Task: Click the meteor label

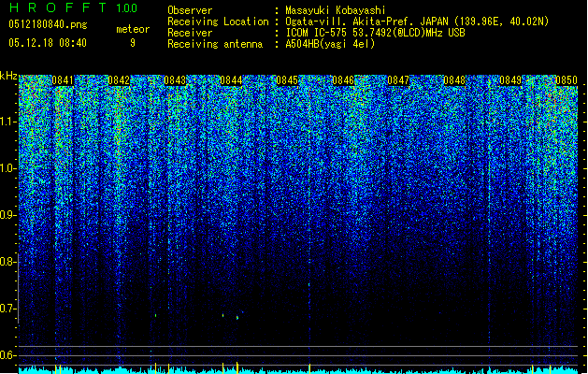Action: tap(133, 29)
